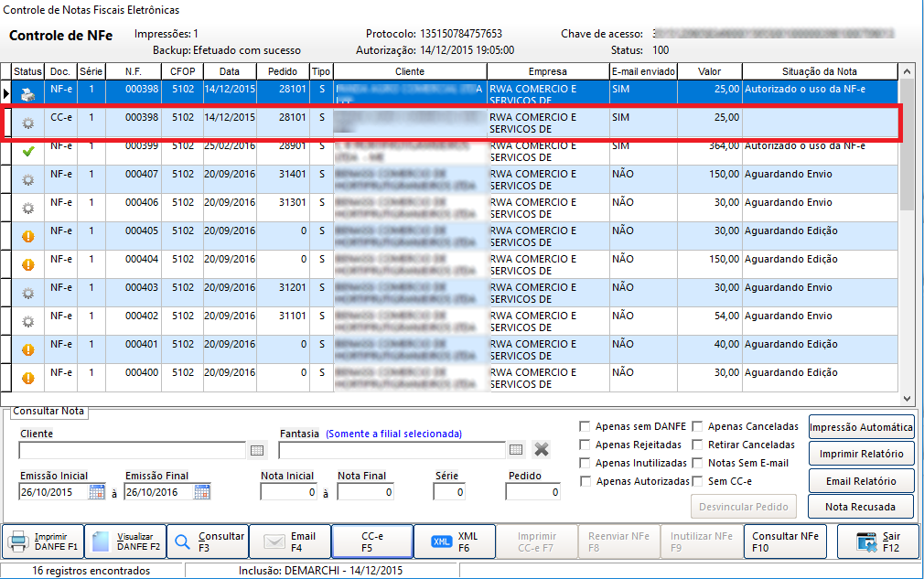Click the grid scrollbar up arrow

[x=907, y=71]
